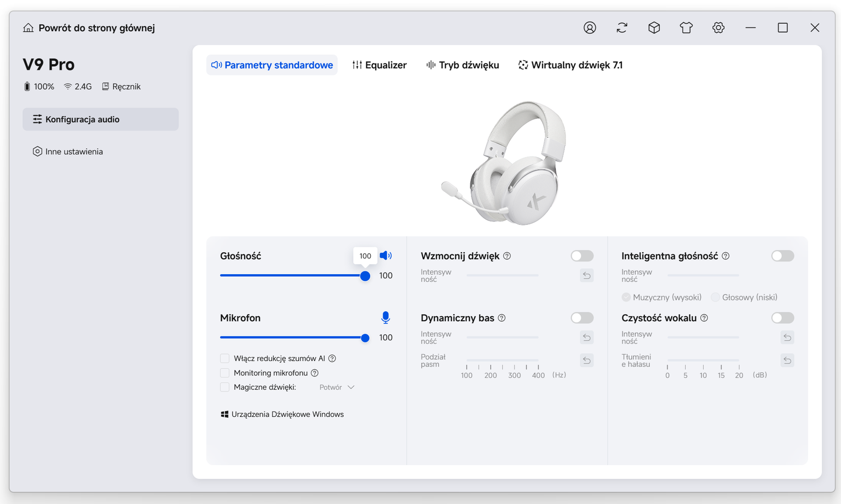Open the 3D cube icon in title bar
Image resolution: width=841 pixels, height=504 pixels.
[654, 28]
